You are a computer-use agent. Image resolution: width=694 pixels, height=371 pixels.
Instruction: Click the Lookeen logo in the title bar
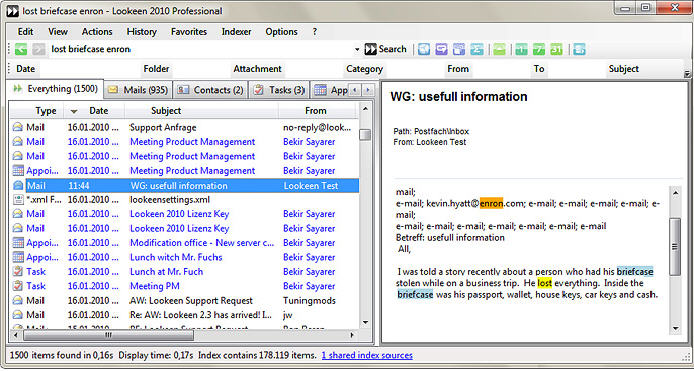(12, 11)
